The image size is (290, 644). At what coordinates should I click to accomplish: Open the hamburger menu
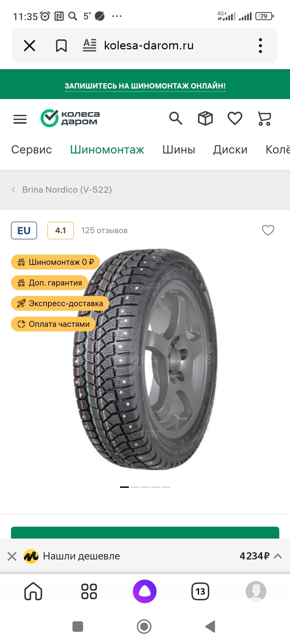20,119
